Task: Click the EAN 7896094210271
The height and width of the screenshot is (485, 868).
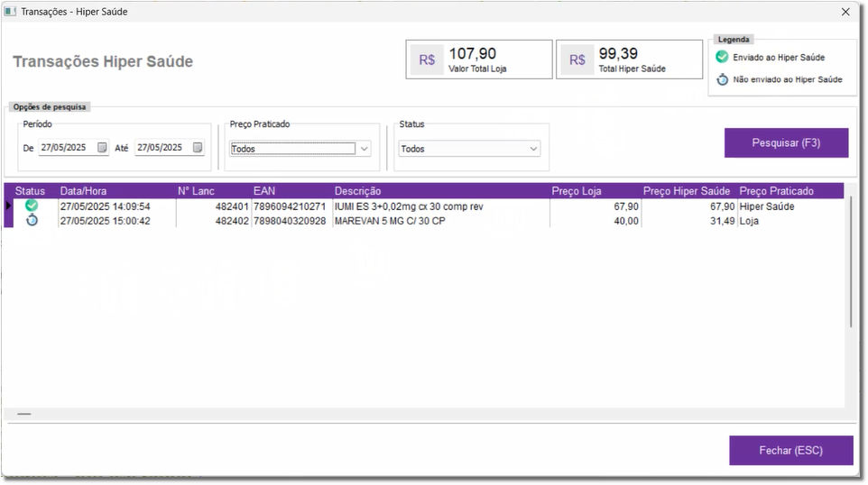Action: 290,206
